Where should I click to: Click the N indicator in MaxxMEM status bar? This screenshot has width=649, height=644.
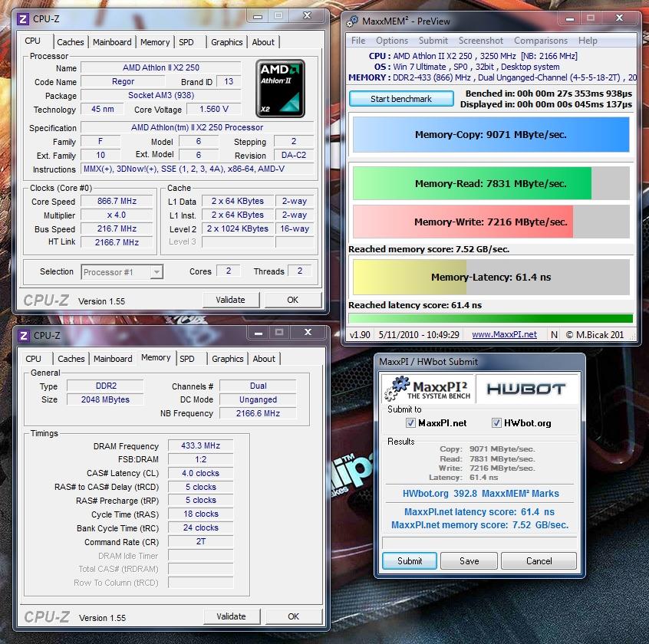(554, 334)
